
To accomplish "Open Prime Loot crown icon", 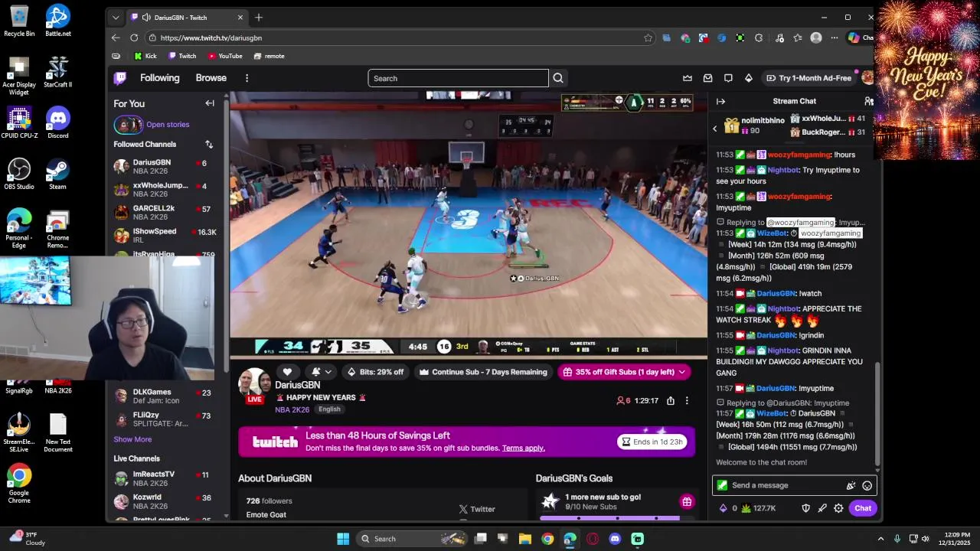I will click(x=688, y=78).
